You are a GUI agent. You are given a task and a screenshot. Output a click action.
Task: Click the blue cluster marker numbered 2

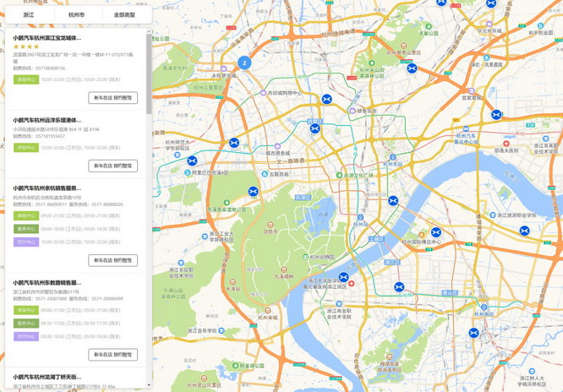244,63
